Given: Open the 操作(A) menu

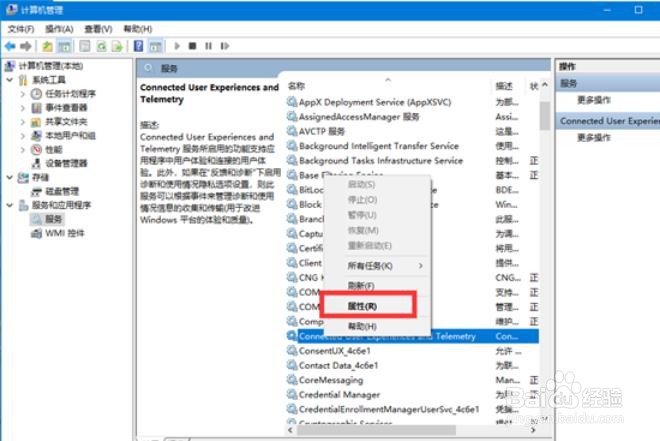Looking at the screenshot, I should (59, 29).
